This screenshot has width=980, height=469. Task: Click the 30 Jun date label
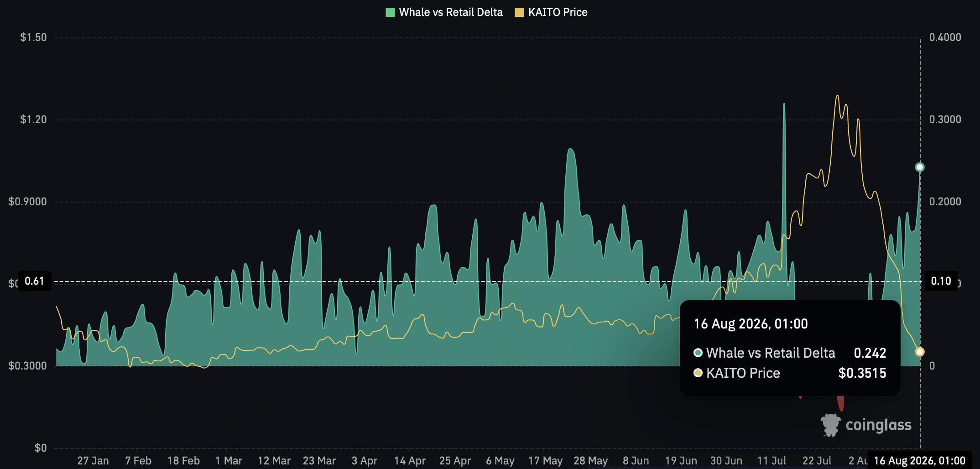(x=726, y=461)
